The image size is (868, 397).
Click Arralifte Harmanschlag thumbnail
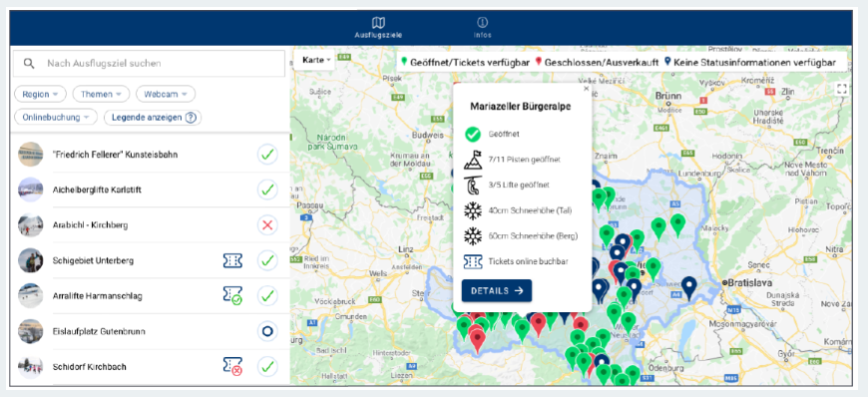(31, 295)
